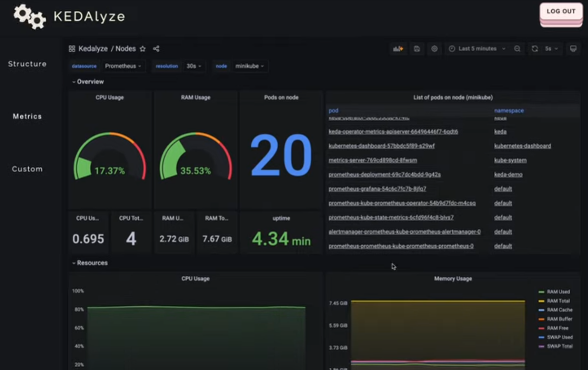588x370 pixels.
Task: Collapse the Overview row
Action: coord(88,82)
